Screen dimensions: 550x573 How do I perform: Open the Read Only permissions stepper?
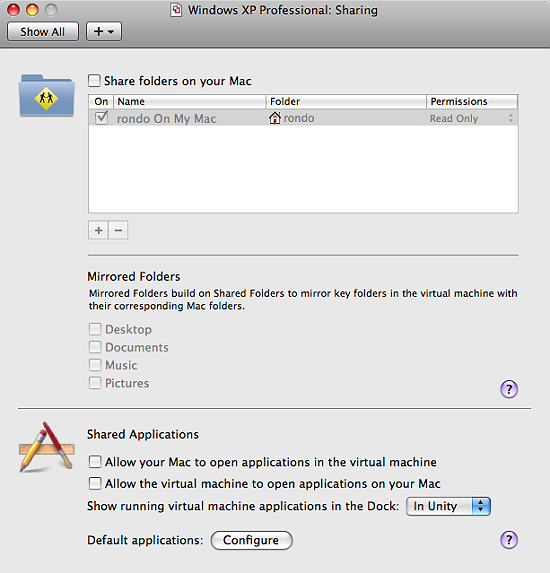click(511, 118)
